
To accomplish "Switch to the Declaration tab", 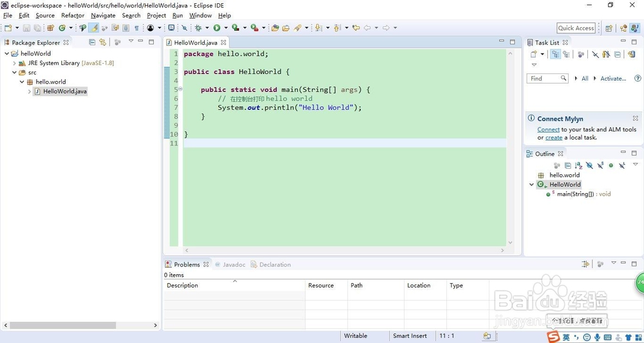I will (270, 264).
